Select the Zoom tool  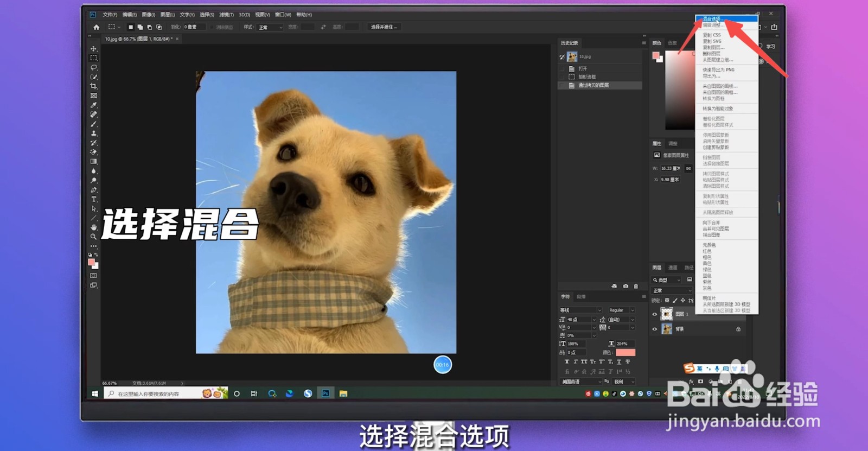(94, 237)
